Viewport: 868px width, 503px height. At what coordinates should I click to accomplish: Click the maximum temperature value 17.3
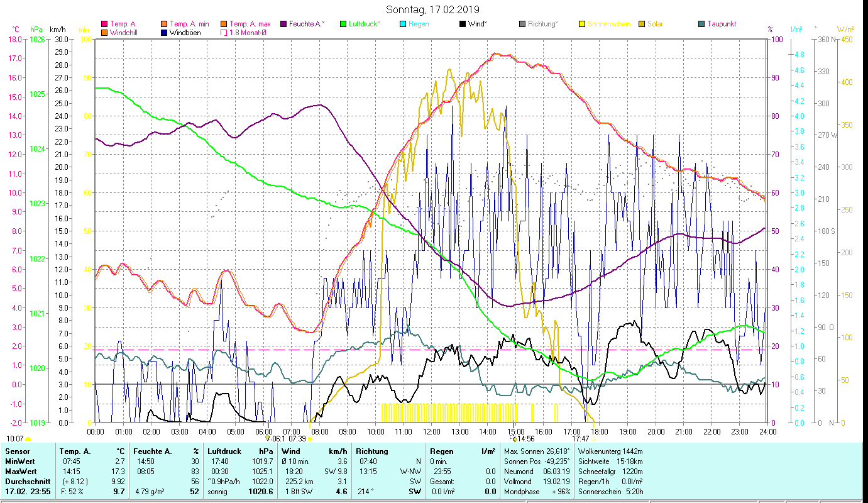[x=119, y=472]
